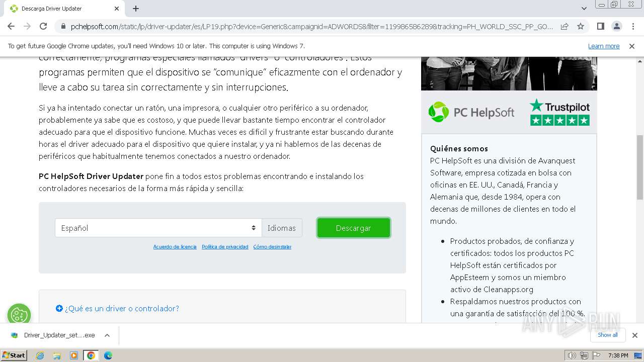644x362 pixels.
Task: Click the padlock site info icon
Action: click(63, 26)
